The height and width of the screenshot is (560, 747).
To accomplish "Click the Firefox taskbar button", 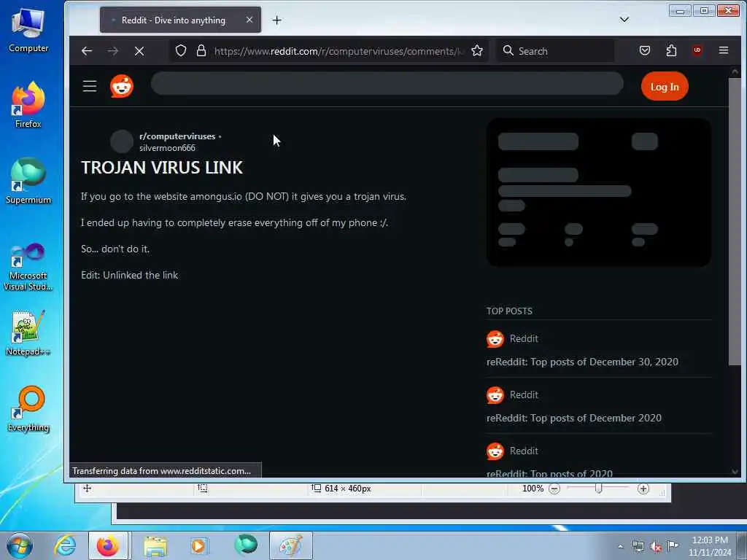I will pyautogui.click(x=108, y=546).
